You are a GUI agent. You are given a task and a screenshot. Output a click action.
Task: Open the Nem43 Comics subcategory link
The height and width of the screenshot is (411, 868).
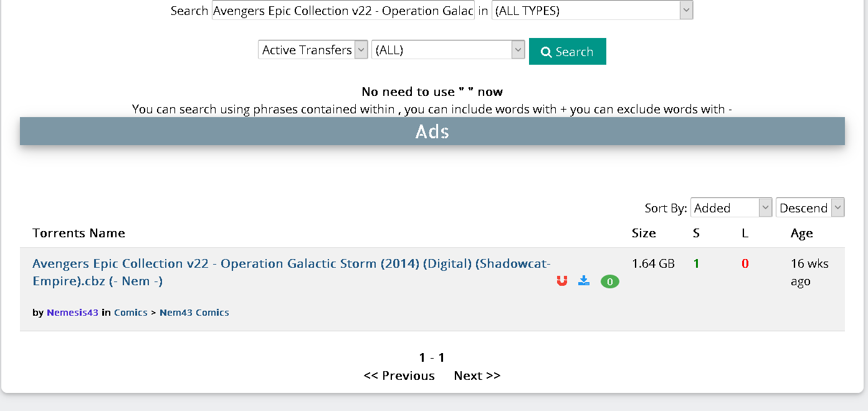pyautogui.click(x=194, y=313)
